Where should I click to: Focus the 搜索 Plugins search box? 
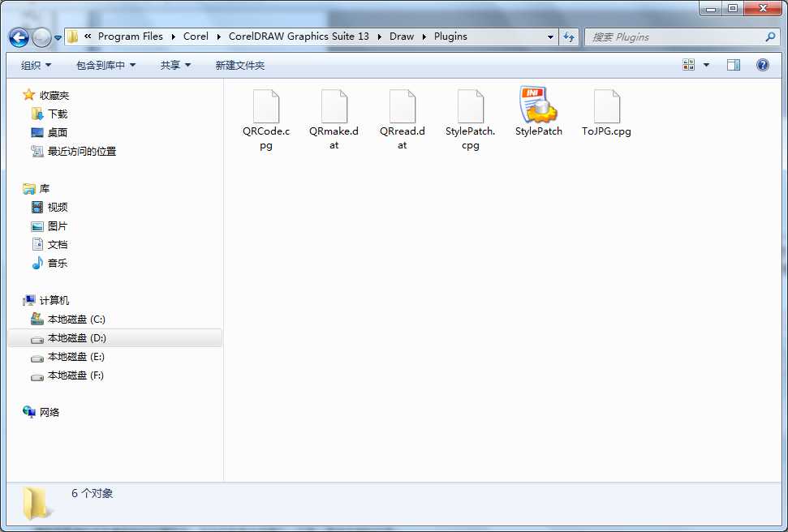682,36
